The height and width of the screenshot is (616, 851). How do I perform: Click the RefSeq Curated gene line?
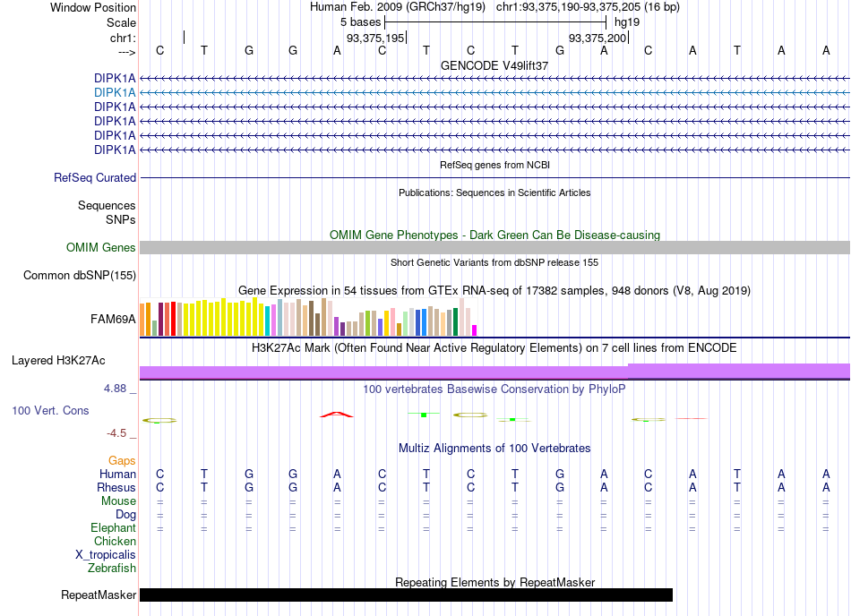[x=494, y=178]
